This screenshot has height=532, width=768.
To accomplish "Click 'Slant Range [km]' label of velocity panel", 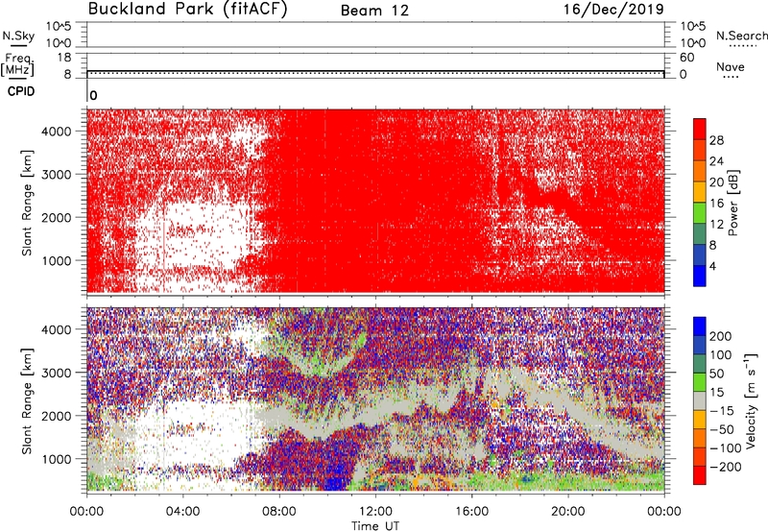I will (x=27, y=400).
